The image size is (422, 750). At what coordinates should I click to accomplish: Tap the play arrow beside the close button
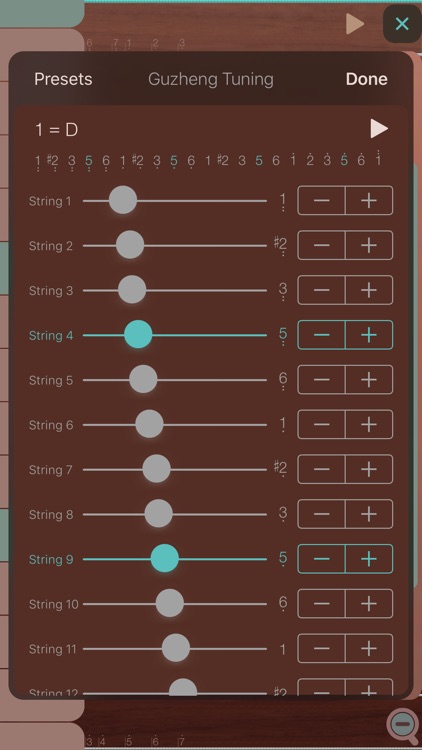click(355, 23)
